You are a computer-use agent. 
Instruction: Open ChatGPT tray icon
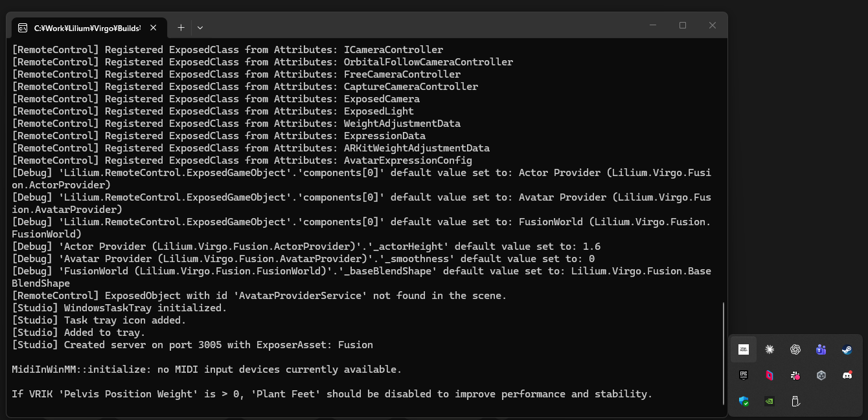coord(795,349)
